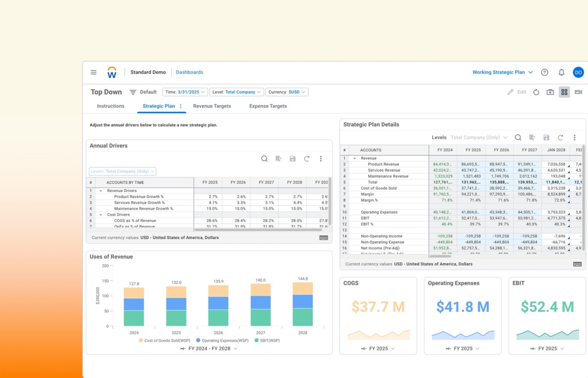Image resolution: width=588 pixels, height=378 pixels.
Task: Click the snapshot camera icon
Action: (550, 92)
